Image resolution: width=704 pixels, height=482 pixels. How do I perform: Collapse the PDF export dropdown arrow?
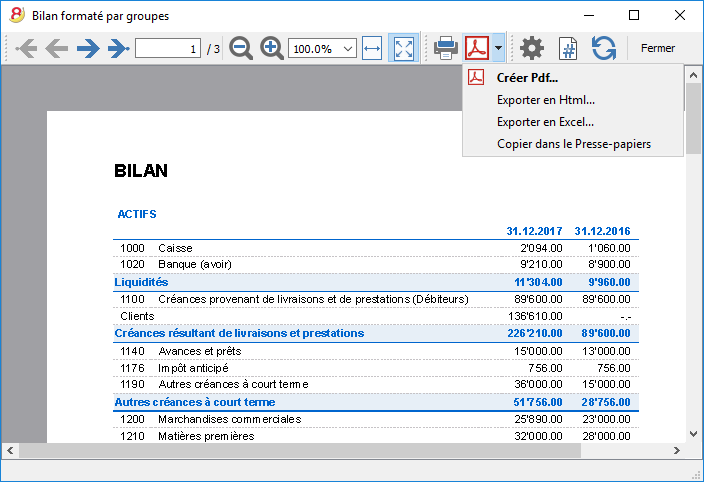pos(498,48)
